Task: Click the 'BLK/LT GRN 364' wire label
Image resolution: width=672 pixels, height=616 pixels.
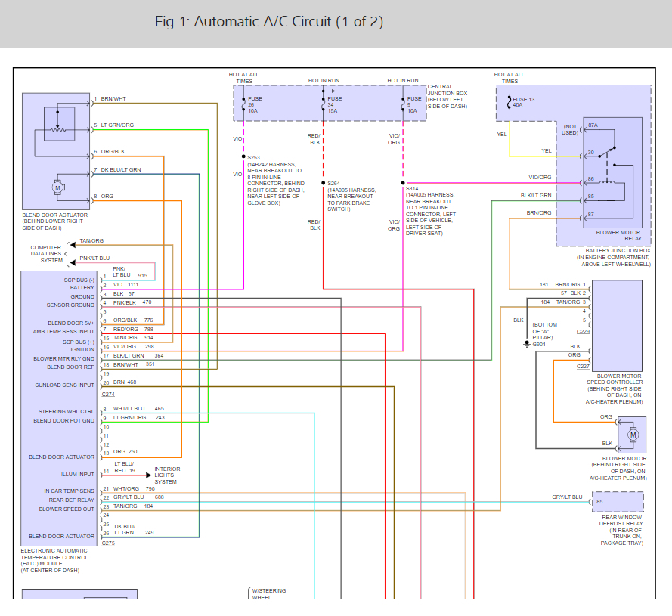Action: [138, 355]
